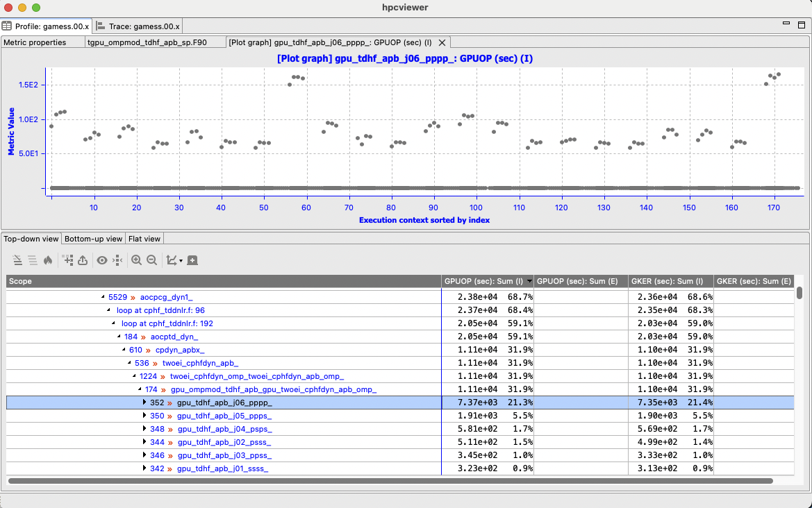
Task: Select the hot path flame icon
Action: (48, 260)
